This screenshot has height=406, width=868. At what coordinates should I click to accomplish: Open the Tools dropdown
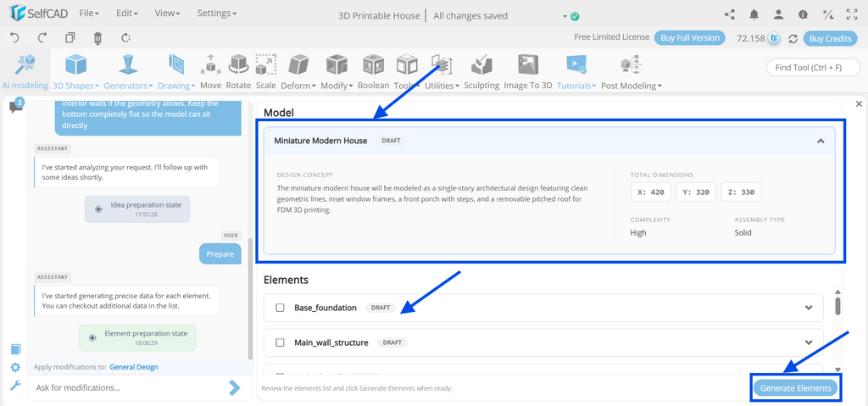(407, 71)
